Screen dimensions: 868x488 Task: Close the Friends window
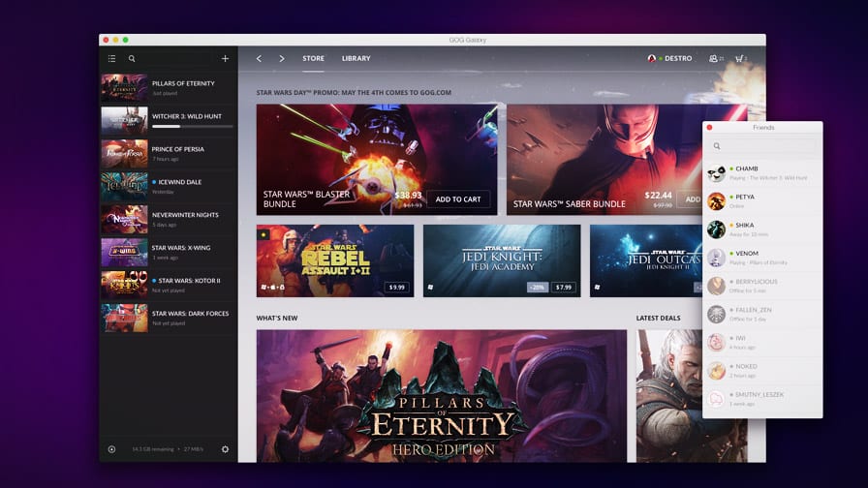[x=709, y=127]
